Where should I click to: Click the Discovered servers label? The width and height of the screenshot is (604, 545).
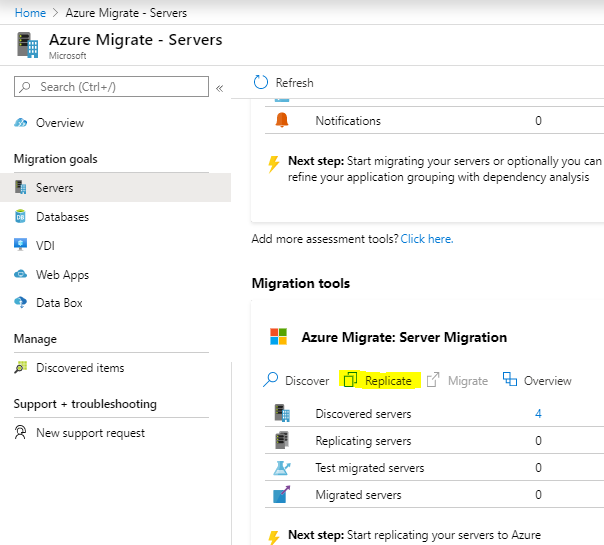(363, 414)
